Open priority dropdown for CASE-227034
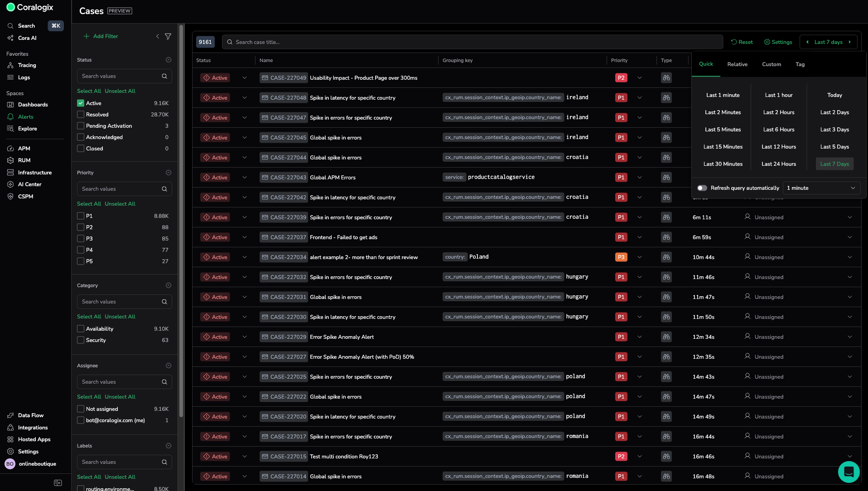 click(640, 257)
